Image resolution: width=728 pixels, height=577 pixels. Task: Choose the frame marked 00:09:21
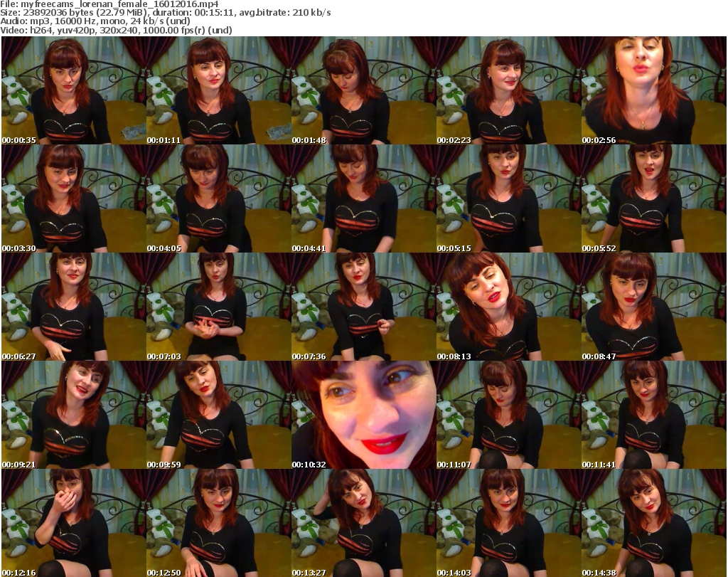[74, 415]
